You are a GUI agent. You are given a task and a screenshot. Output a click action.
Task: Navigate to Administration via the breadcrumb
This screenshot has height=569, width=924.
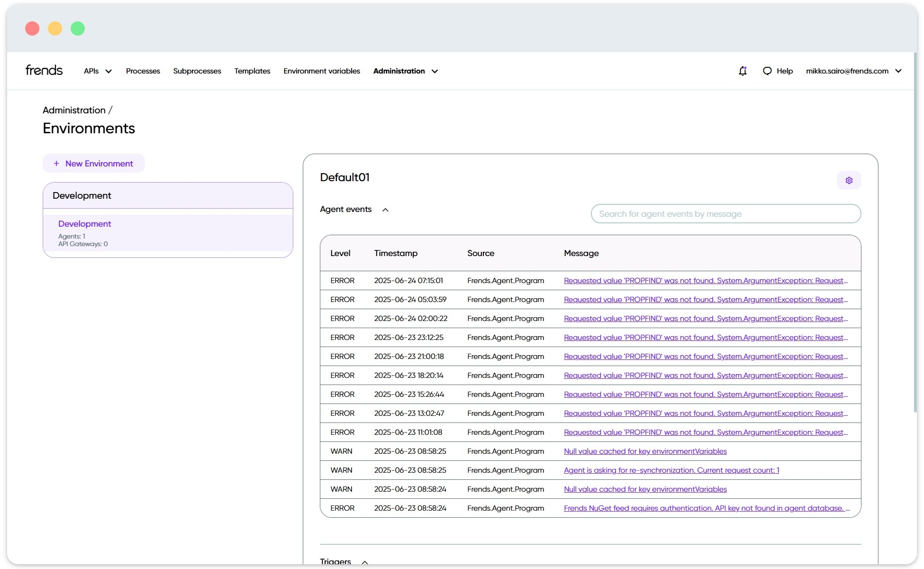pos(73,110)
